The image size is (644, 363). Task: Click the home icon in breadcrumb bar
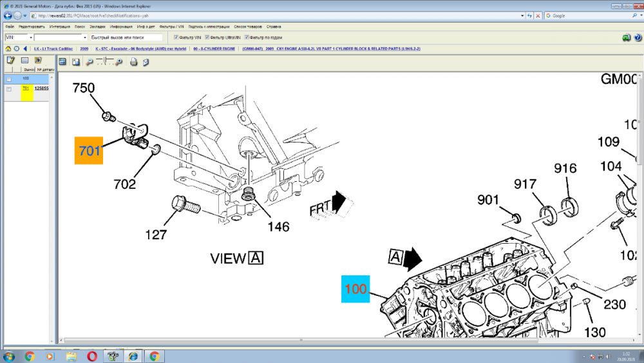click(8, 48)
